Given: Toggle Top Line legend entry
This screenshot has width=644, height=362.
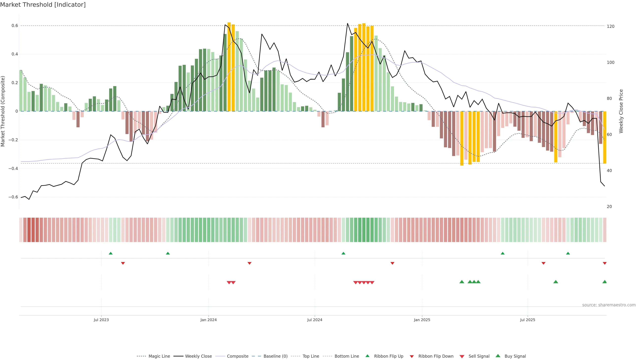Looking at the screenshot, I should click(x=311, y=356).
